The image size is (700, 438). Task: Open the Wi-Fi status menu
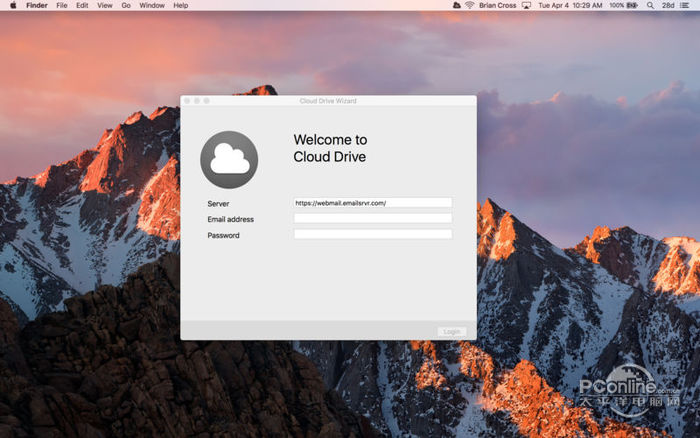click(469, 5)
